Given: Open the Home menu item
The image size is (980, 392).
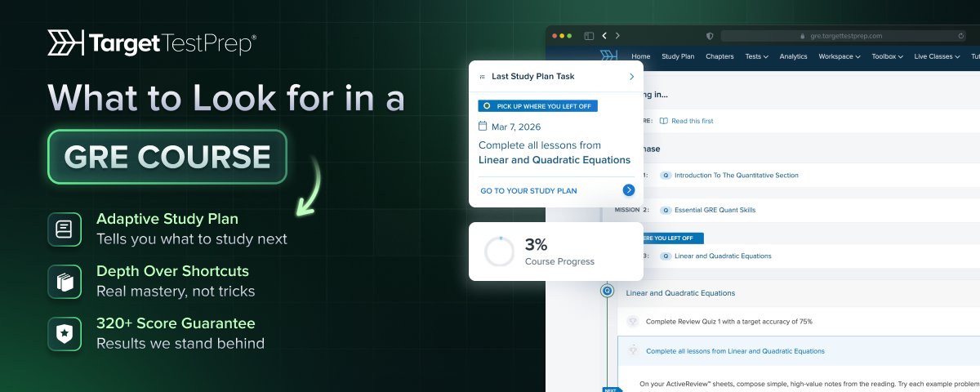Looking at the screenshot, I should click(x=641, y=56).
